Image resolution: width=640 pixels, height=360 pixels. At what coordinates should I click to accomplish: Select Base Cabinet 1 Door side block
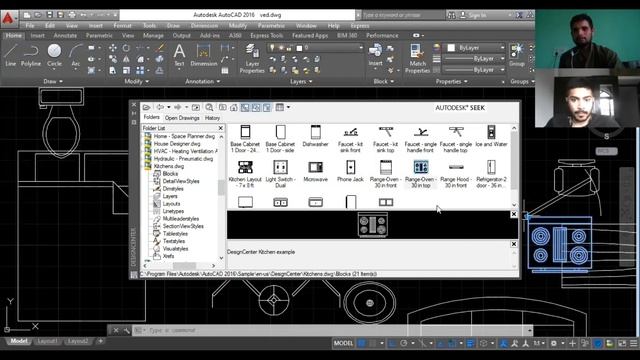pos(280,139)
